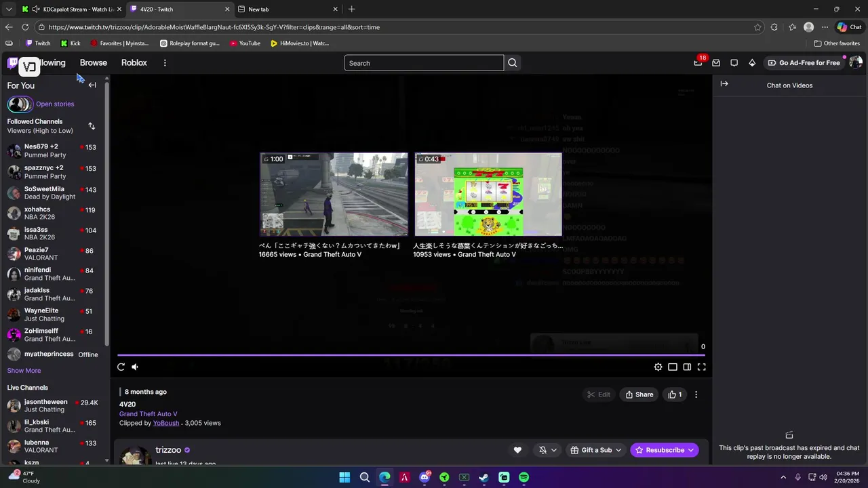
Task: Open more options next to Roblox
Action: coord(165,63)
